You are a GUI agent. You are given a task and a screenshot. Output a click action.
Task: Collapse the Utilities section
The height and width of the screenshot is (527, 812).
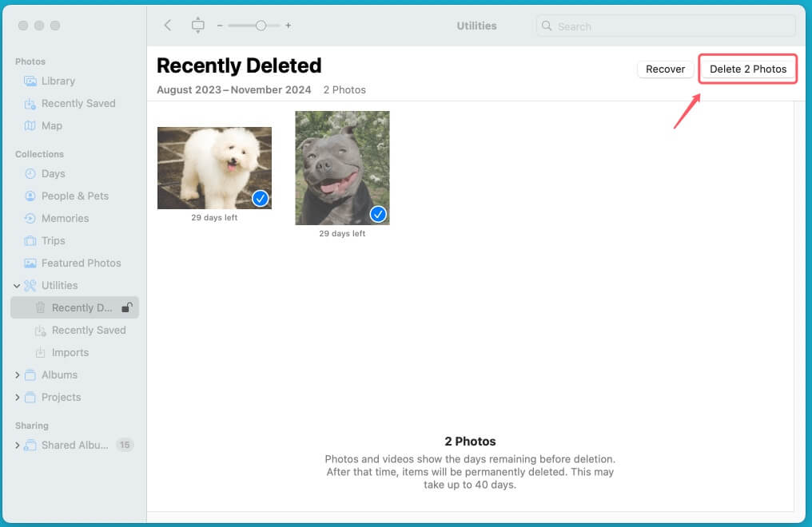pyautogui.click(x=17, y=285)
